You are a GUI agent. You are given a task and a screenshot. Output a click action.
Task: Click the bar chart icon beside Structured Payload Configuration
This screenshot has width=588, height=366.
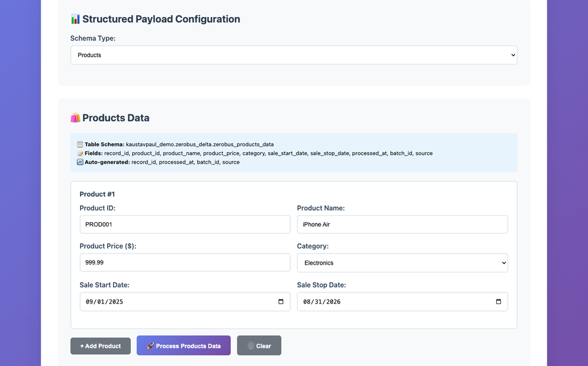[75, 19]
